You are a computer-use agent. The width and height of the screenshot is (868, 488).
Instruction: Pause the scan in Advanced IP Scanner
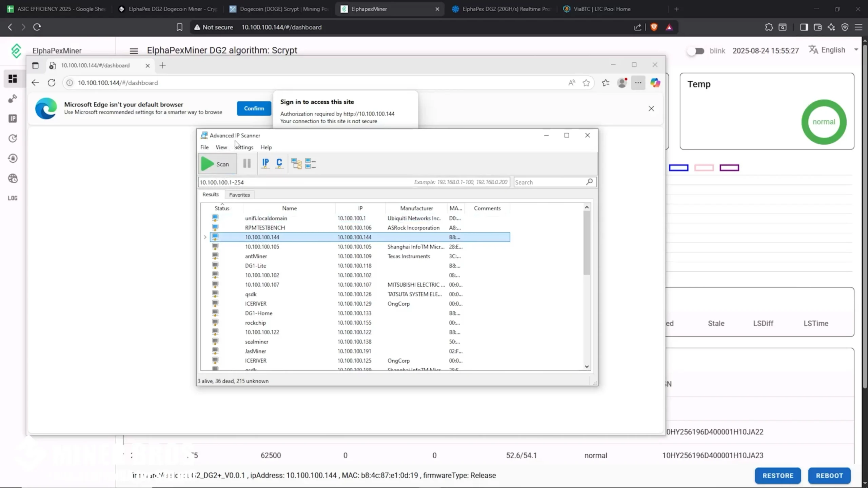pos(246,163)
